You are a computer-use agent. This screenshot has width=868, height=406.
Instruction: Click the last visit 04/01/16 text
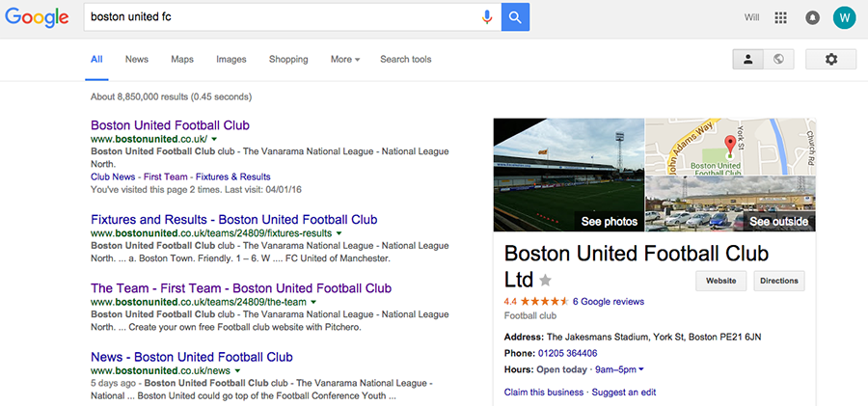pyautogui.click(x=264, y=189)
